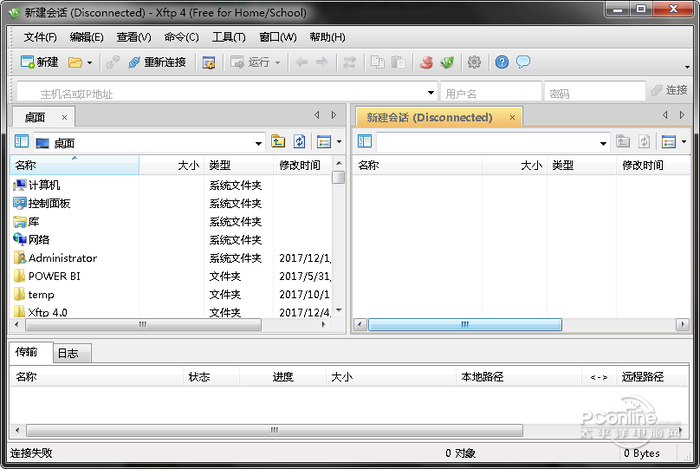Refresh the local 桌面 file listing
Viewport: 700px width, 469px height.
pos(299,142)
